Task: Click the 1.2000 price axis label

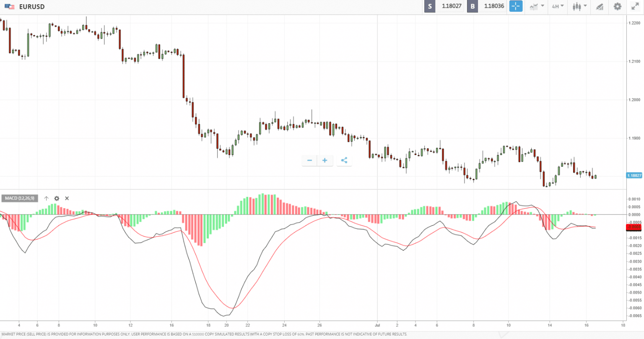Action: (x=634, y=100)
